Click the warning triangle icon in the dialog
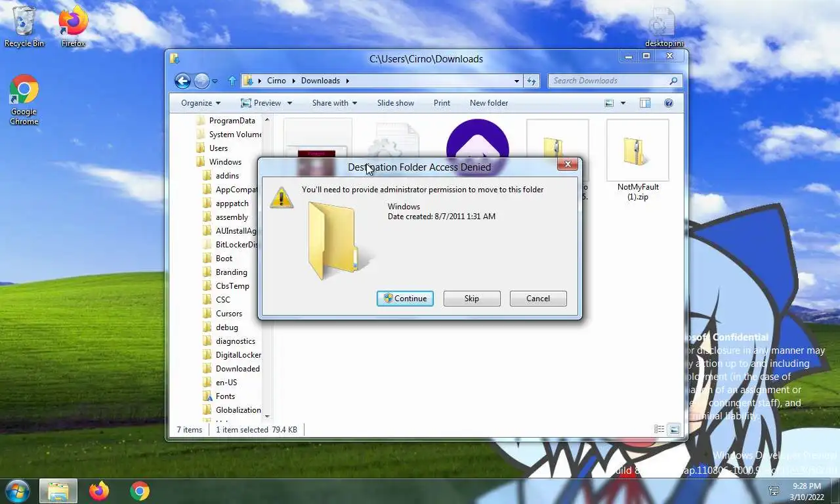 282,198
